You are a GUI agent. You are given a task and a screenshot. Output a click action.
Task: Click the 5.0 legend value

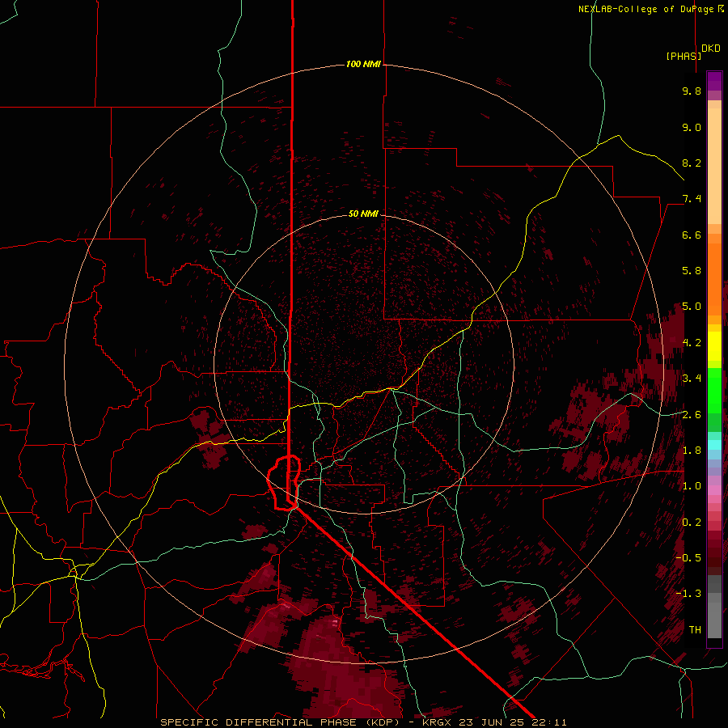692,307
